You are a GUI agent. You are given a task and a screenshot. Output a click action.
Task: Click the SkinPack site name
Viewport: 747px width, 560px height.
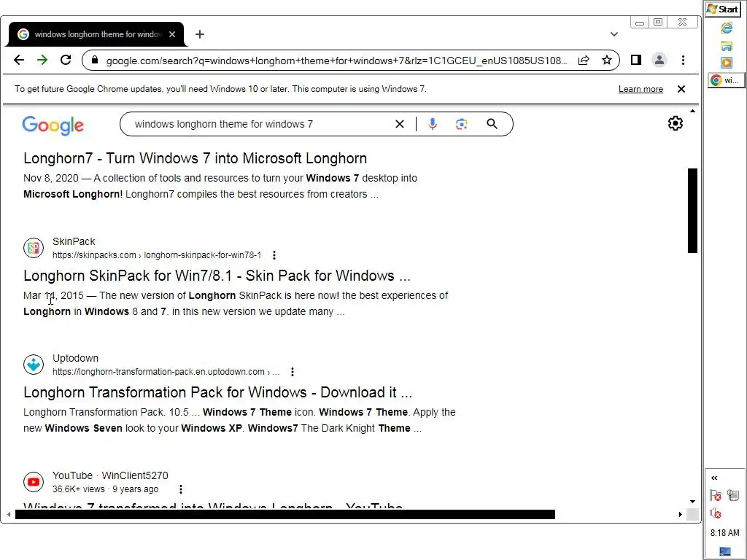(74, 241)
